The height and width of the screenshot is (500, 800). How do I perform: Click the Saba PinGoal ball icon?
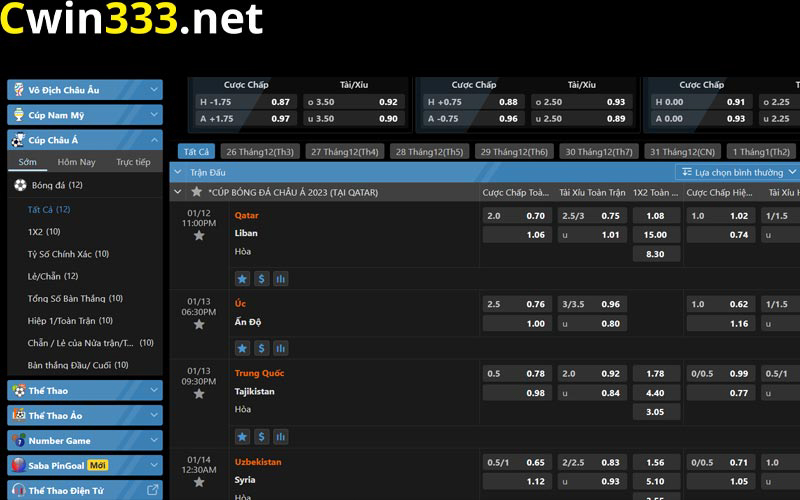(19, 465)
